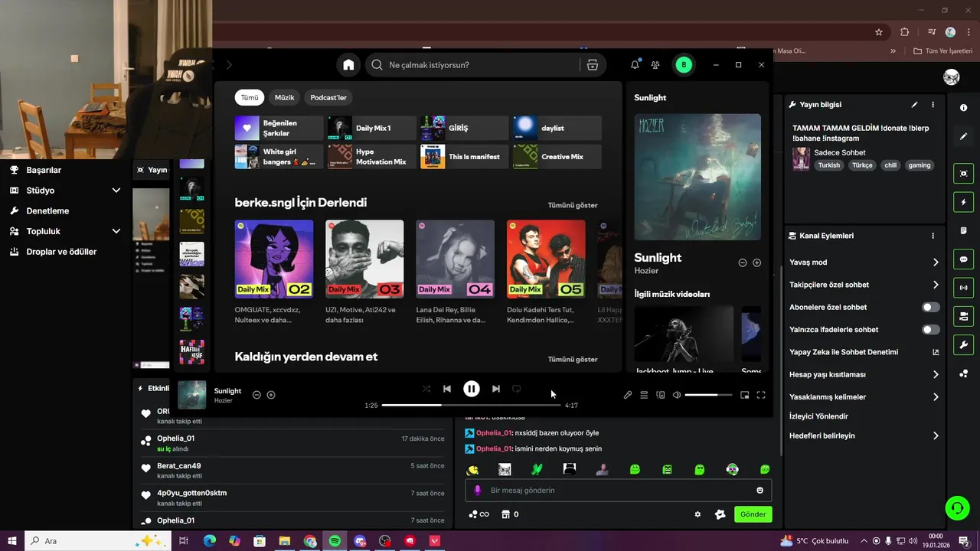Open the Yayın bilgisi three-dot menu
Image resolution: width=980 pixels, height=551 pixels.
(933, 104)
